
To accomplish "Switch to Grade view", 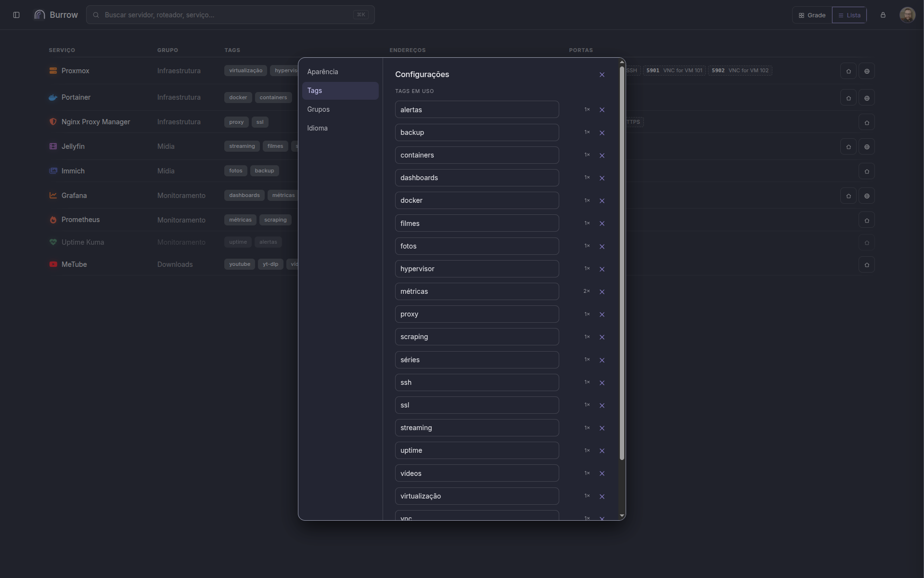I will coord(812,15).
